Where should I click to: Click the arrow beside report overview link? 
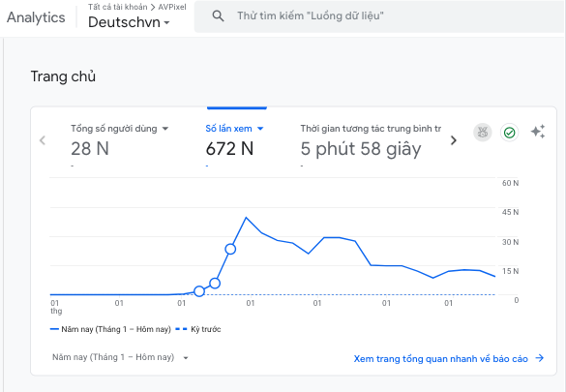(x=540, y=358)
